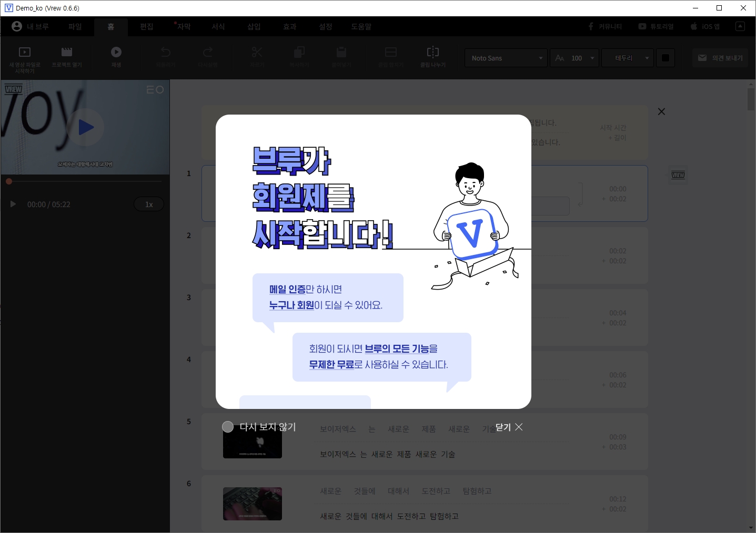
Task: Click the VREW watermark icon beside clip 1
Action: [x=678, y=175]
